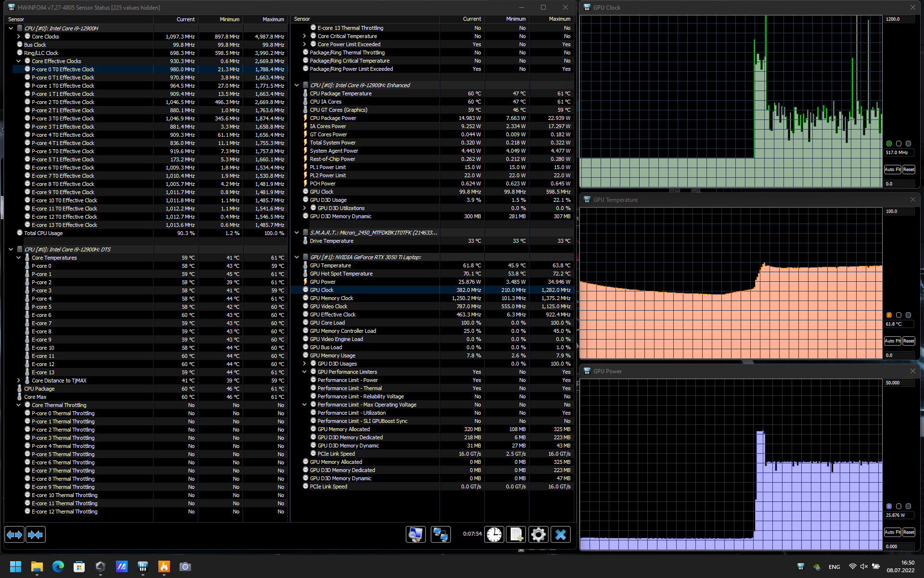Reset min/max values with the clock icon
Viewport: 924px width, 578px height.
[494, 534]
